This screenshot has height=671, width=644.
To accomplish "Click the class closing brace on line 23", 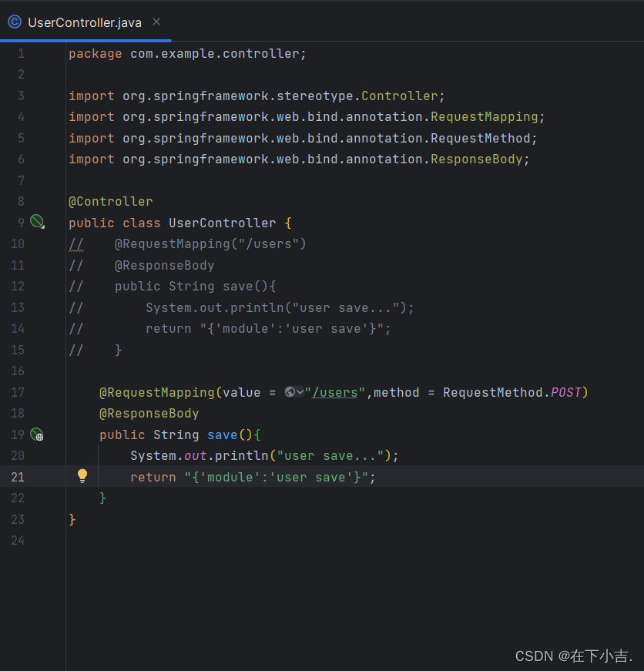I will click(72, 519).
